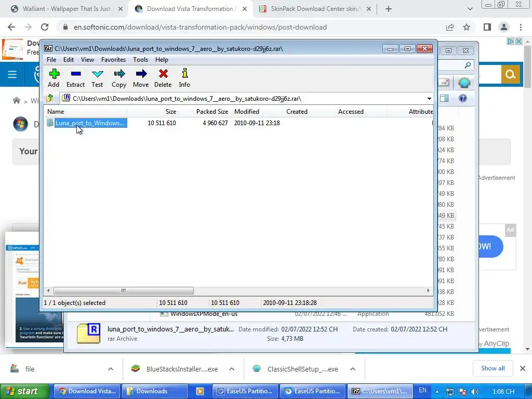Expand options for ClassicShellSetup download
This screenshot has width=532, height=399.
click(x=353, y=369)
